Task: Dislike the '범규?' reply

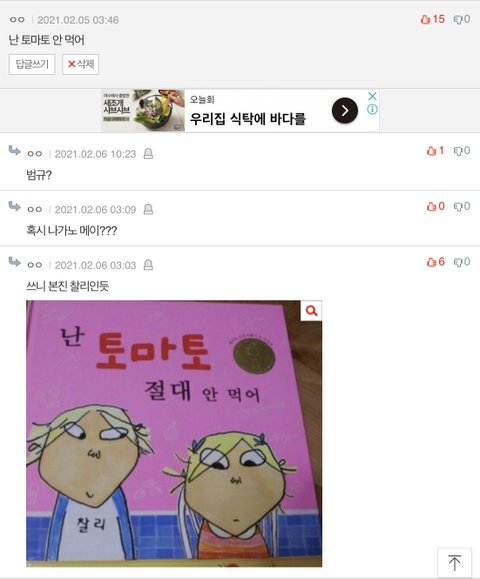Action: (x=462, y=151)
